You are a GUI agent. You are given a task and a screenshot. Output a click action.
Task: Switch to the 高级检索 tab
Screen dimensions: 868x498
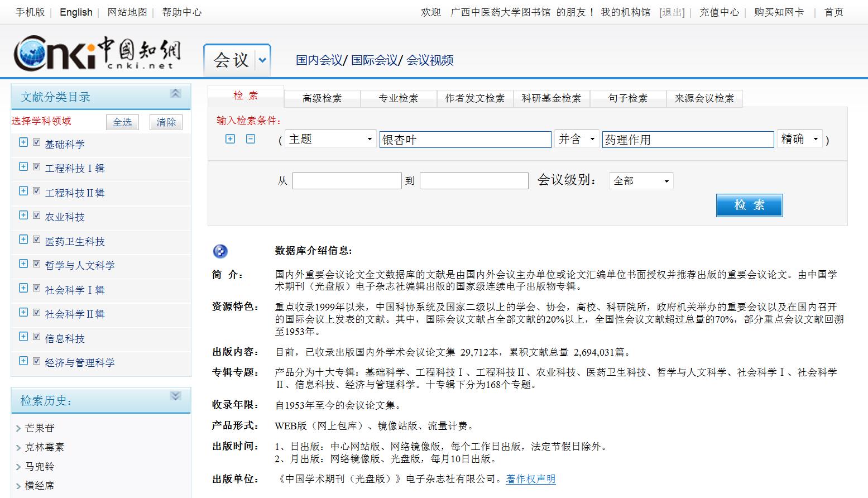(322, 98)
